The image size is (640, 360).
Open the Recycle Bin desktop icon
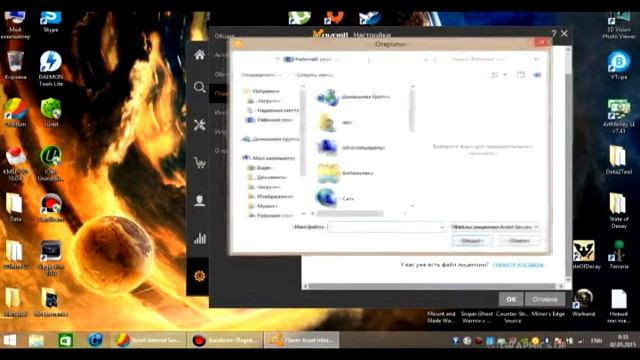tap(16, 65)
